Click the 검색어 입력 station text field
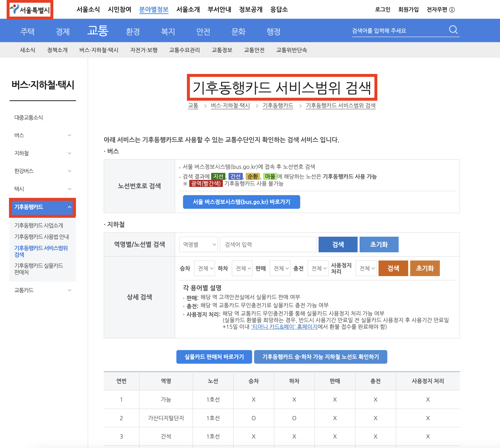The width and height of the screenshot is (500, 448). pos(268,244)
